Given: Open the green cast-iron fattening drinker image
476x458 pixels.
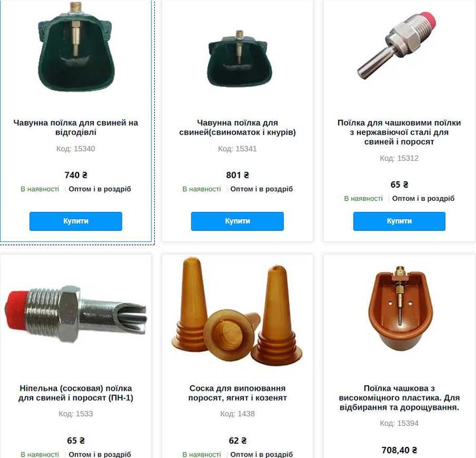Looking at the screenshot, I should tap(76, 47).
